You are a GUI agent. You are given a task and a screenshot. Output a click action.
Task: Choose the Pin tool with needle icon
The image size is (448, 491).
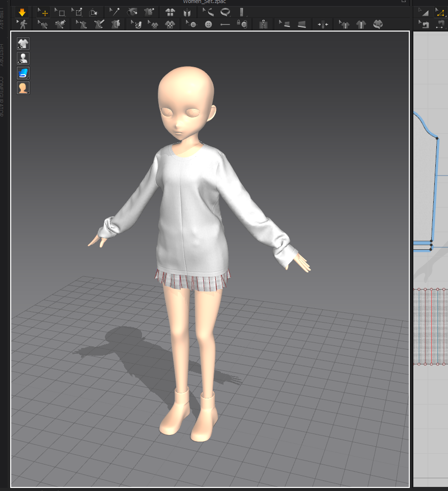click(115, 12)
